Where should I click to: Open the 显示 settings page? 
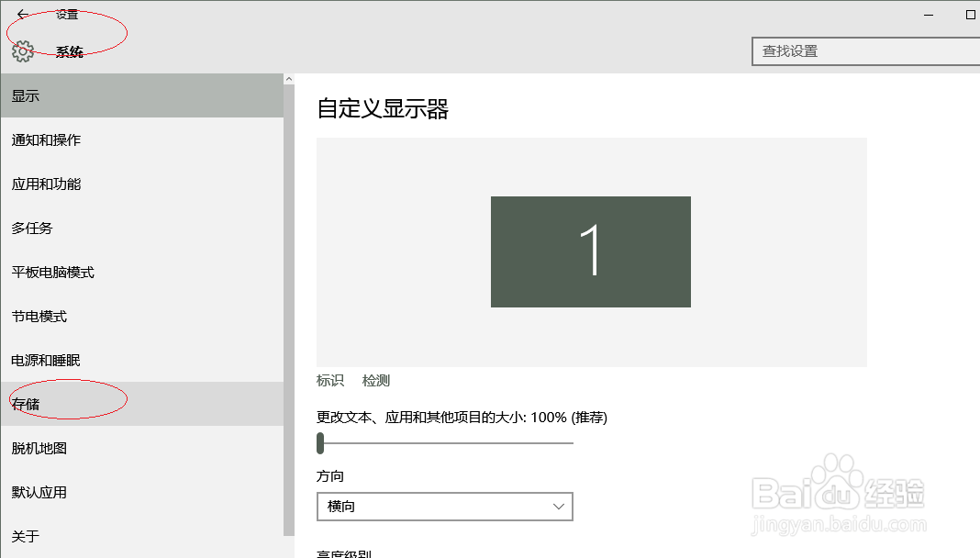[142, 95]
